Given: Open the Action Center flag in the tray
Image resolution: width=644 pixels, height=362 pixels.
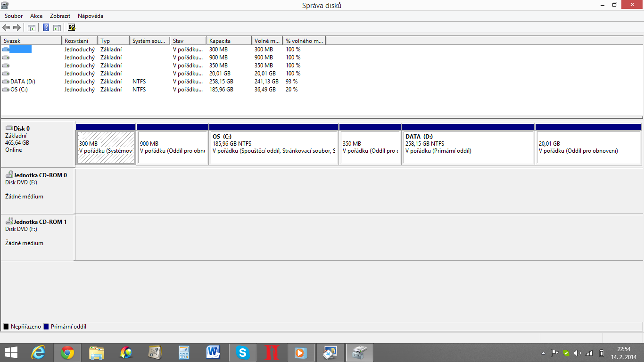Looking at the screenshot, I should (555, 353).
